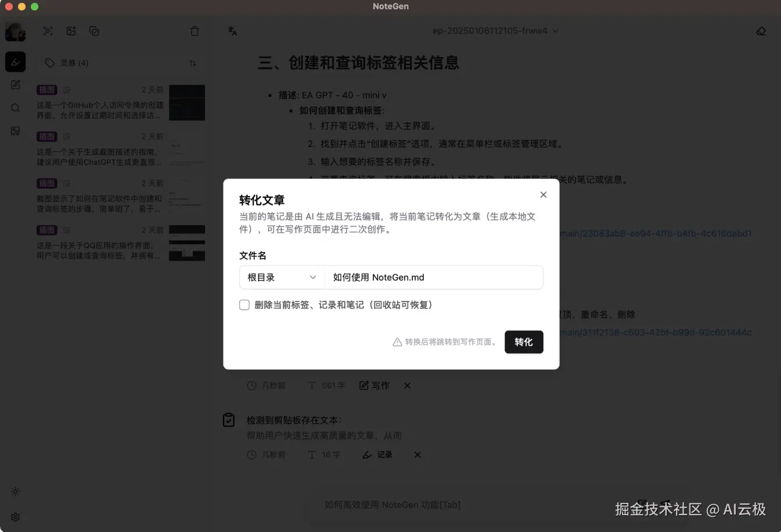Open the writing page icon in sidebar

click(x=15, y=85)
